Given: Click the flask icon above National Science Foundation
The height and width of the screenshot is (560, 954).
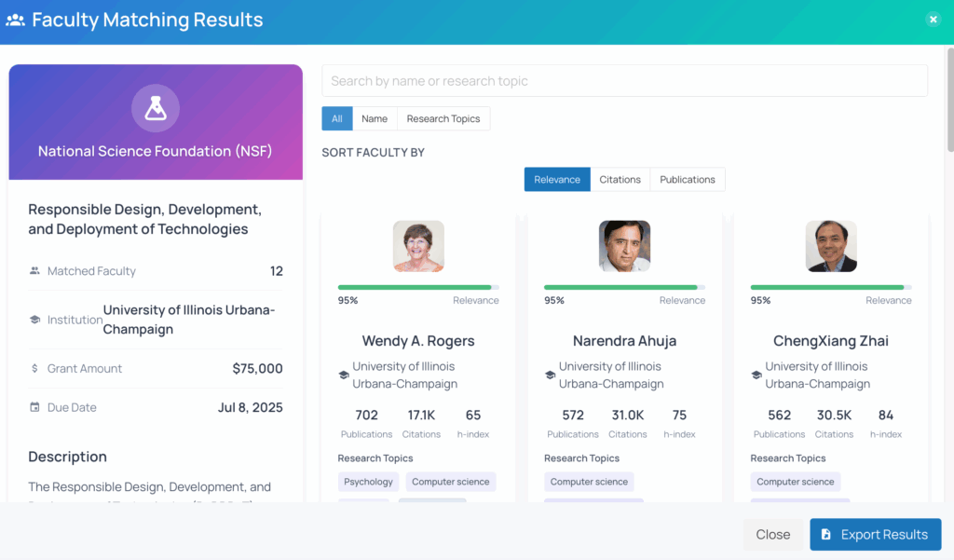Looking at the screenshot, I should point(156,109).
